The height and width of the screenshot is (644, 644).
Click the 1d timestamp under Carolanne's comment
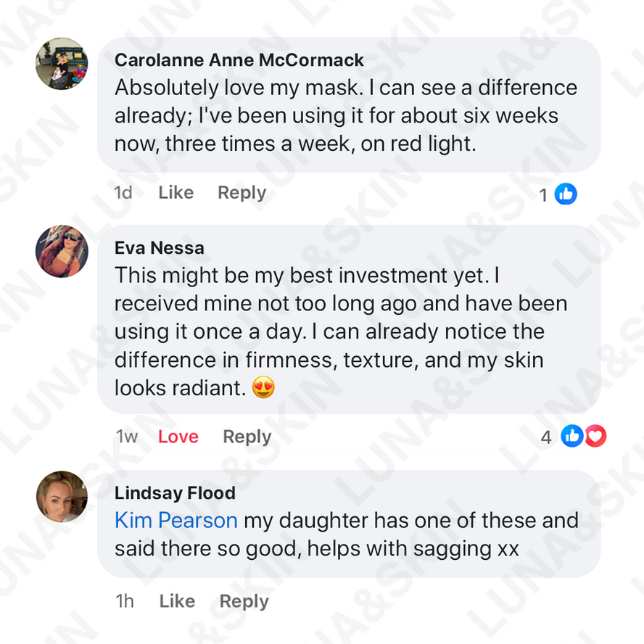(x=123, y=193)
